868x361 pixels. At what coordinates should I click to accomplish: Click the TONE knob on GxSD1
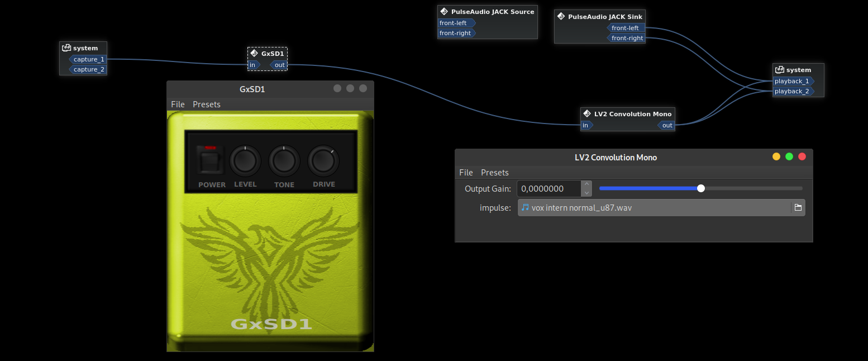(284, 161)
